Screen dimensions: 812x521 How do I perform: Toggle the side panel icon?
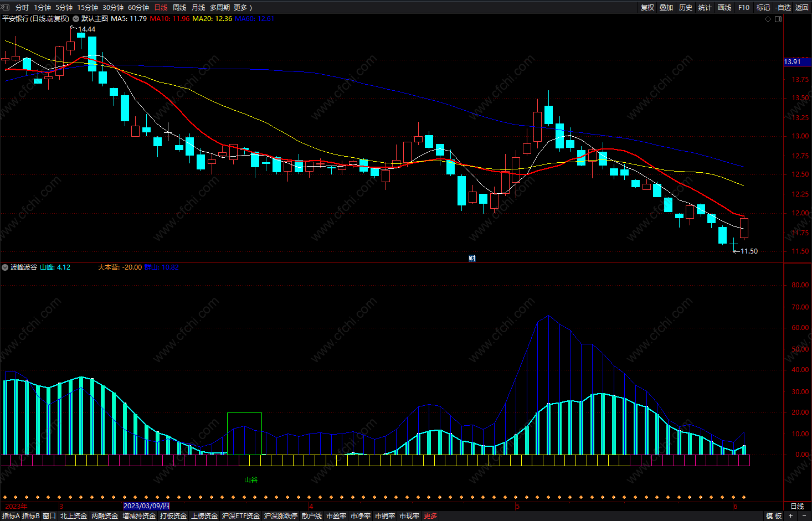[x=778, y=19]
